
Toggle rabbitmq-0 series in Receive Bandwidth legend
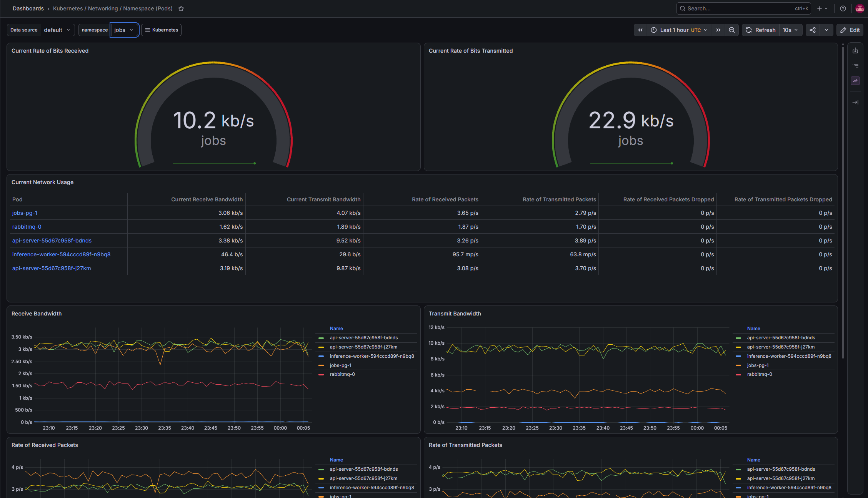[x=342, y=374]
